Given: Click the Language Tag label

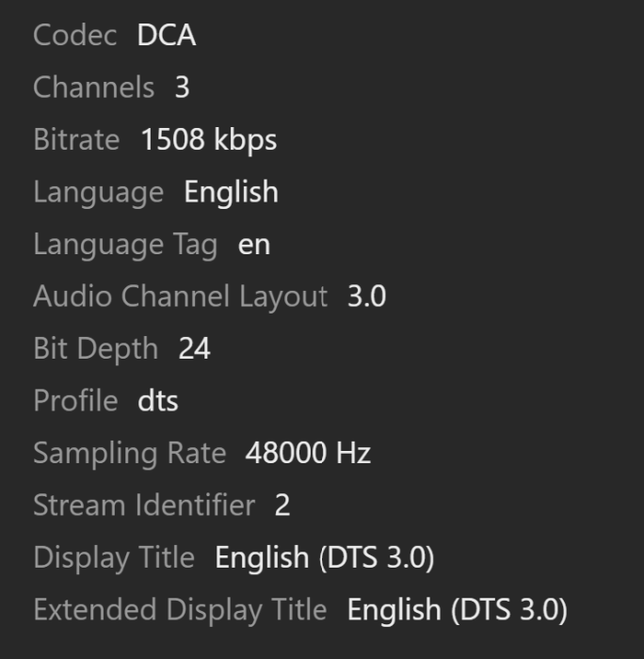Looking at the screenshot, I should tap(125, 245).
